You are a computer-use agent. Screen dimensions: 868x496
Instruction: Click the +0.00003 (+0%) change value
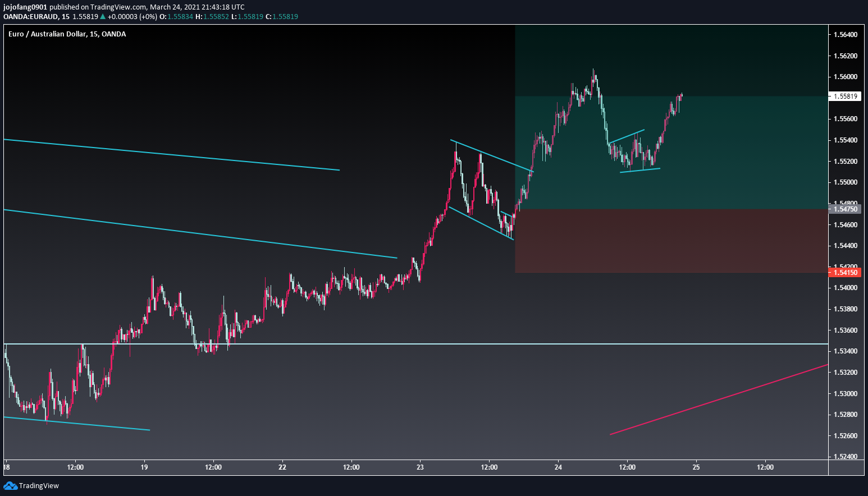[133, 16]
